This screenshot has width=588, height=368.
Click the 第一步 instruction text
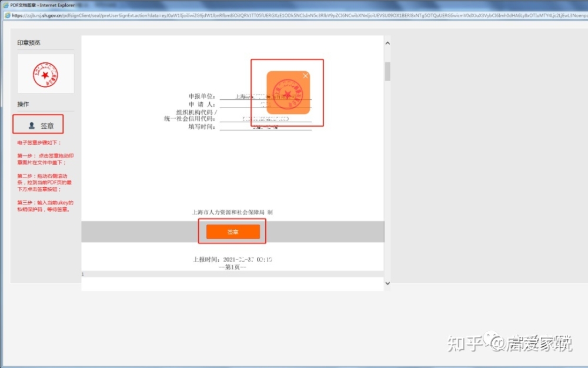coord(45,159)
